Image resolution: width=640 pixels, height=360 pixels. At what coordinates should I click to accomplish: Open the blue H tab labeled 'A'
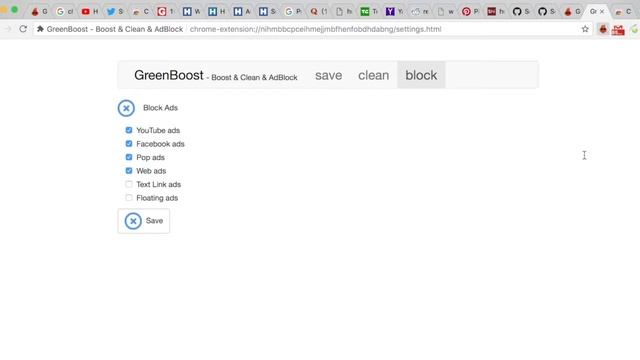(x=242, y=11)
